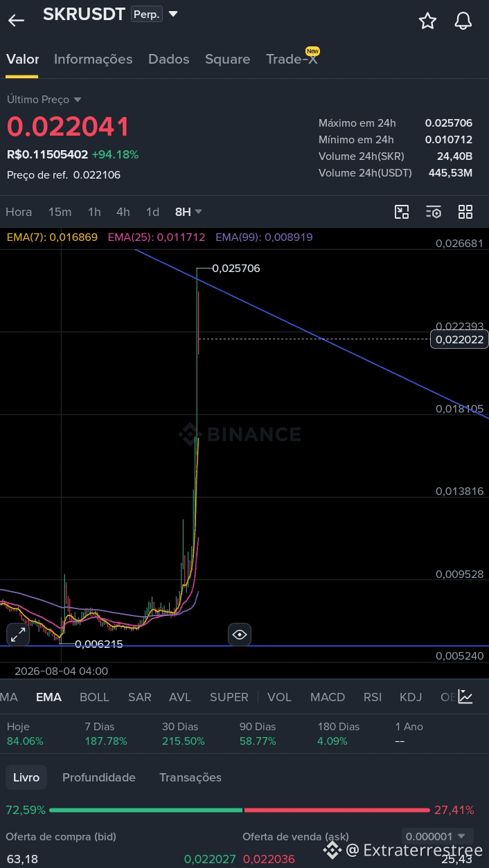Switch to the Valor tab
The width and height of the screenshot is (489, 868).
[x=23, y=59]
